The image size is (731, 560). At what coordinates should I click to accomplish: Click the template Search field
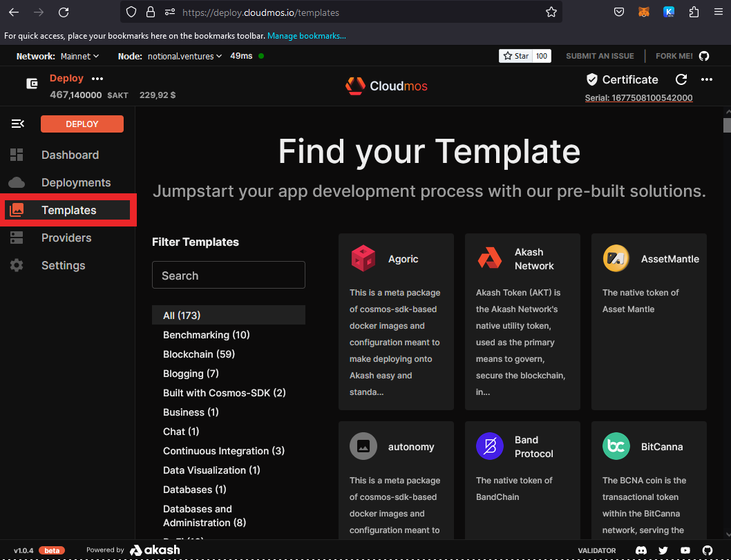click(228, 276)
